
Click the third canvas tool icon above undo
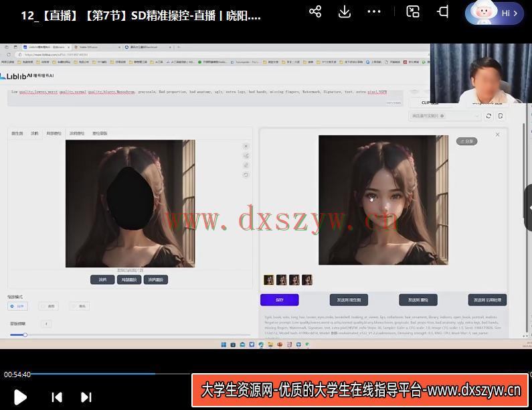[246, 165]
